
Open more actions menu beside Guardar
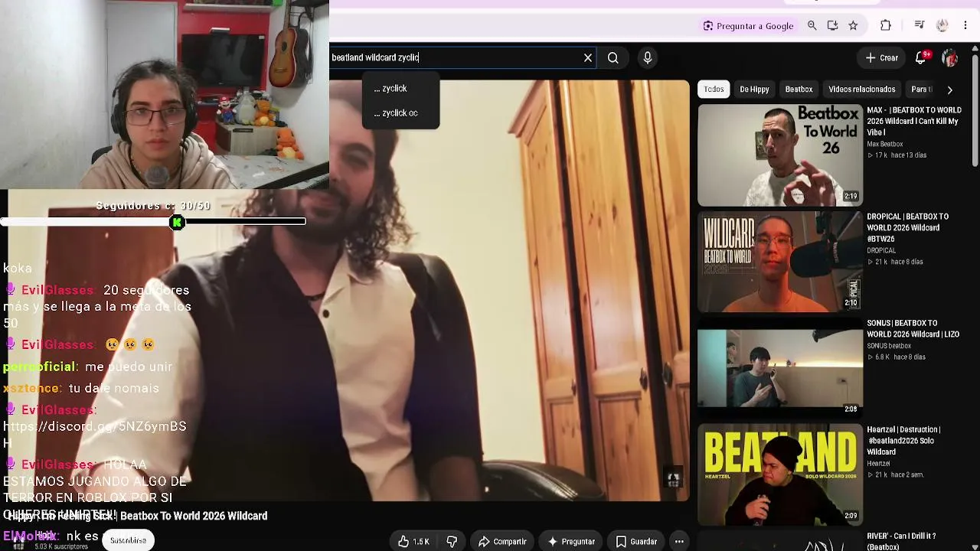[679, 541]
